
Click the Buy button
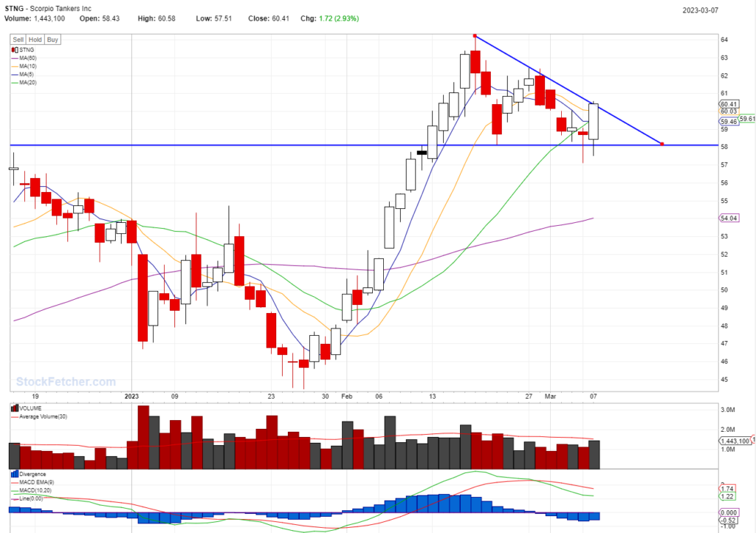click(x=52, y=40)
